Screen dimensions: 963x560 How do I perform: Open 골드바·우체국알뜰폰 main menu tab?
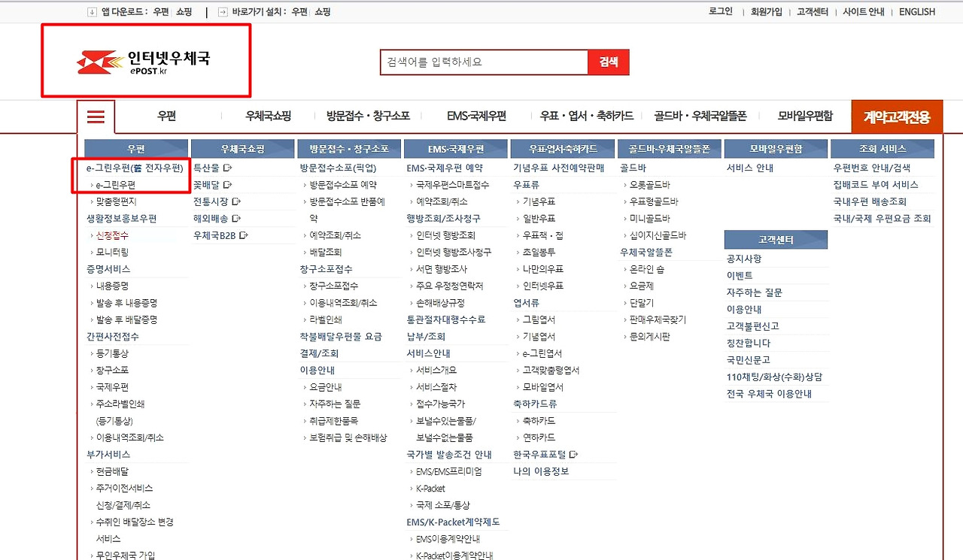tap(700, 117)
